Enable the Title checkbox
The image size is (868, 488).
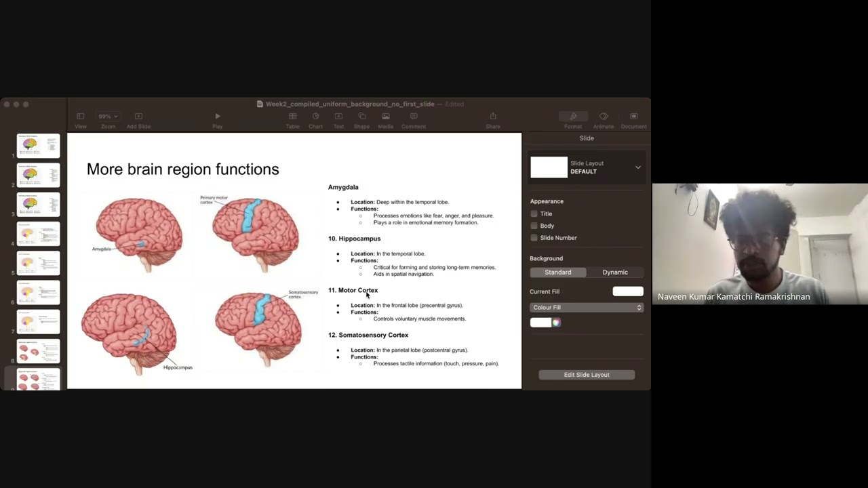(x=534, y=213)
